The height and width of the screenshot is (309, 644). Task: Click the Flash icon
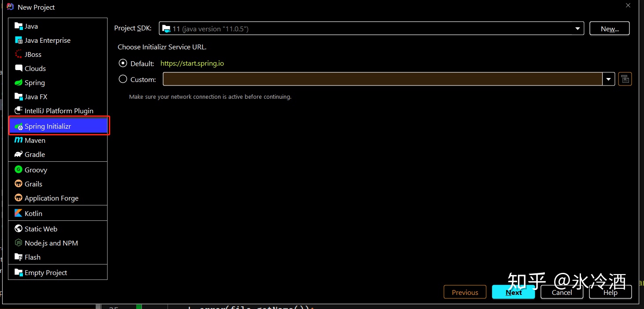click(x=19, y=257)
